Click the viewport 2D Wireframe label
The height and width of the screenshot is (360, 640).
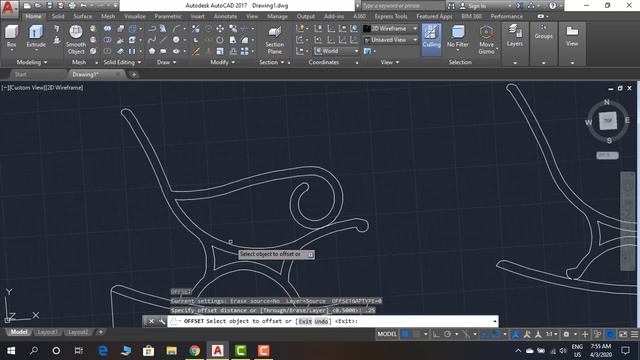(64, 87)
